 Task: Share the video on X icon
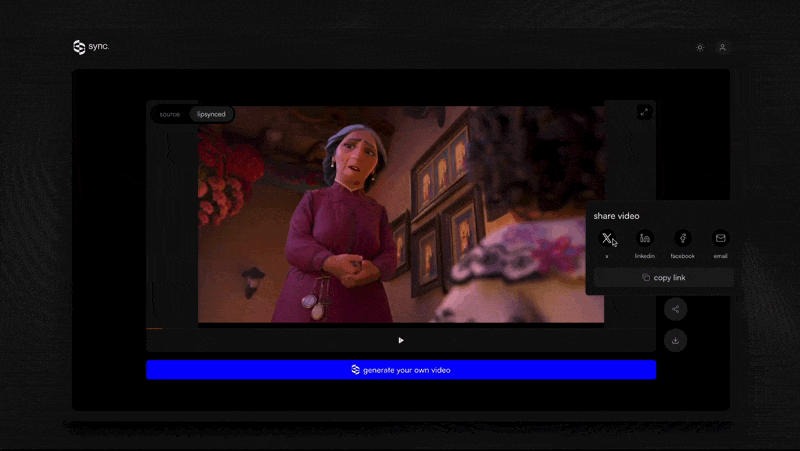click(607, 238)
